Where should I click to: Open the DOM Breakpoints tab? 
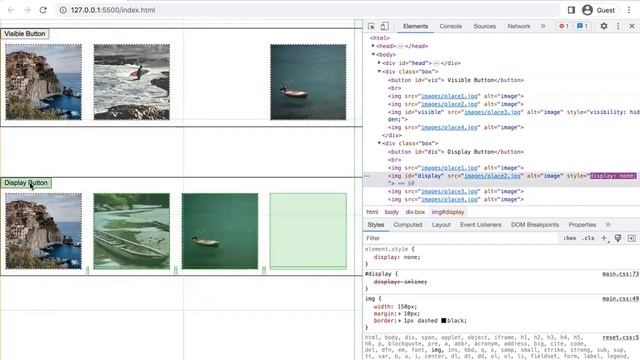[x=535, y=225]
